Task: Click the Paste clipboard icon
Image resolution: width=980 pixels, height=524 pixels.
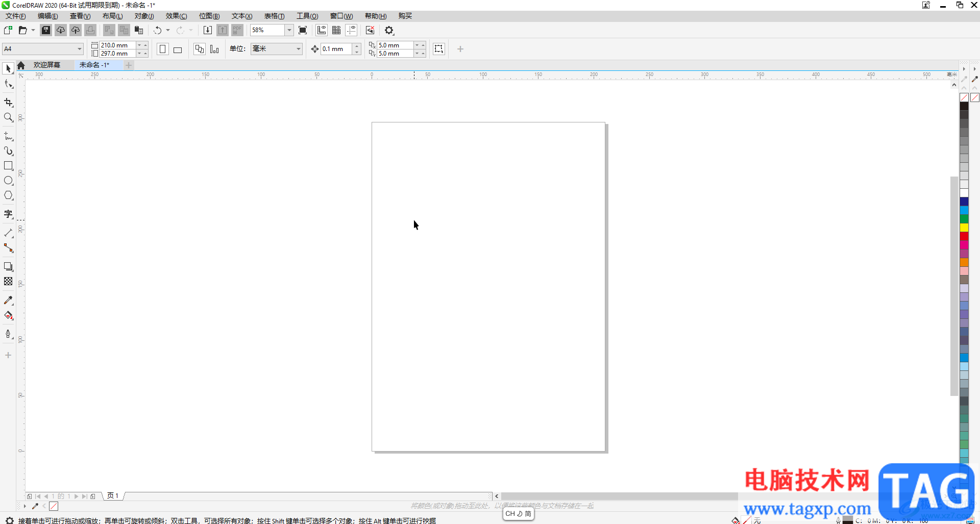Action: [139, 30]
